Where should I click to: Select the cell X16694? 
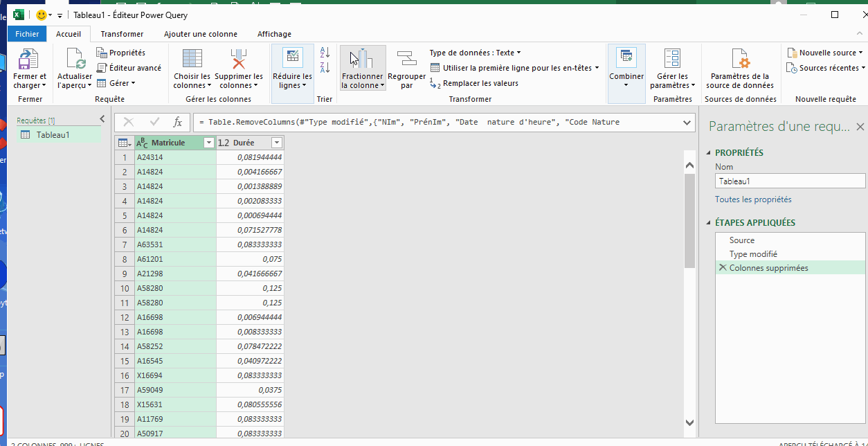[175, 375]
